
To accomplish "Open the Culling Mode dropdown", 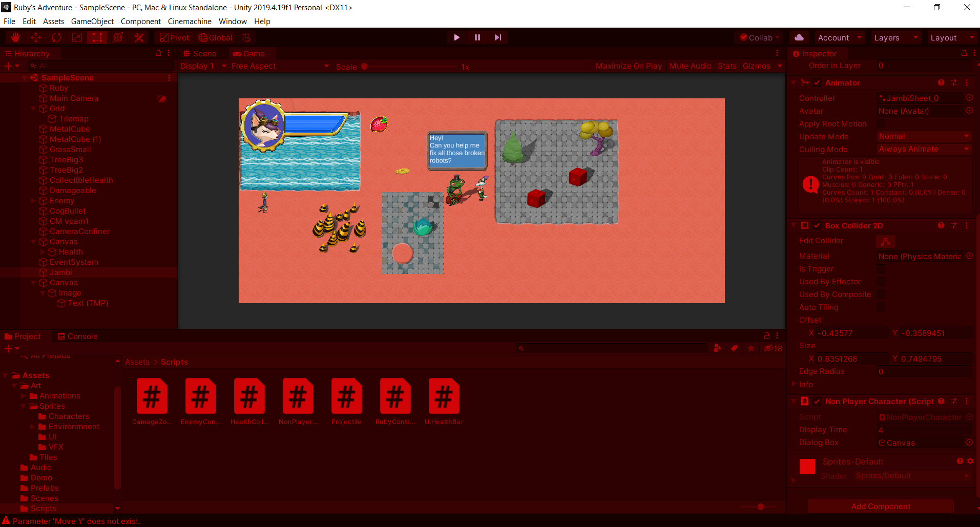I will pos(924,149).
